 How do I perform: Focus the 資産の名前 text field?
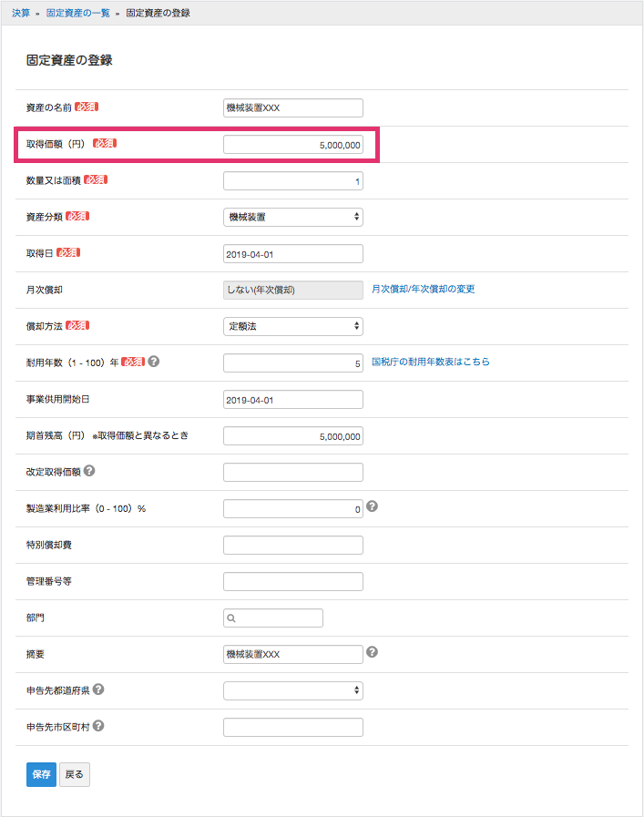[292, 107]
